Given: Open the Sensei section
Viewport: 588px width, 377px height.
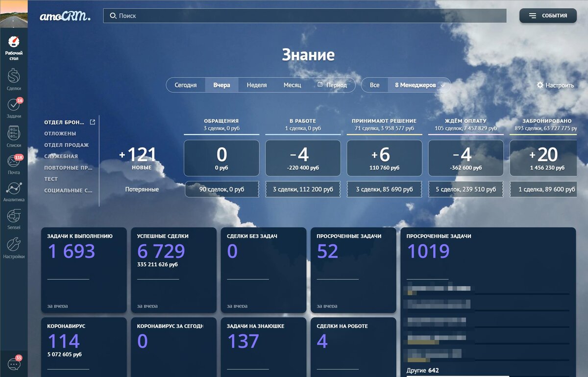Looking at the screenshot, I should tap(14, 219).
